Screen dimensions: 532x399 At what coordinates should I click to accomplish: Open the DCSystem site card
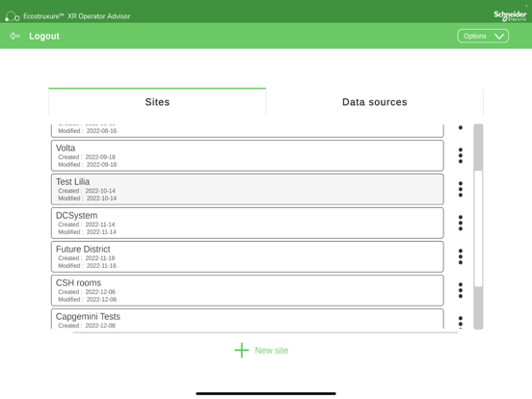pos(248,223)
